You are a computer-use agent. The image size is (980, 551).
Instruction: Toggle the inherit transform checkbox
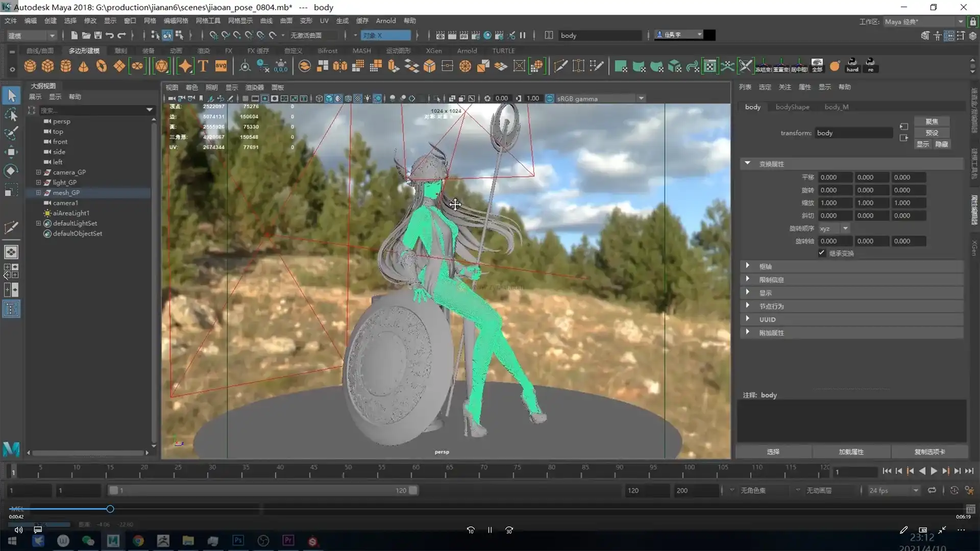click(822, 253)
